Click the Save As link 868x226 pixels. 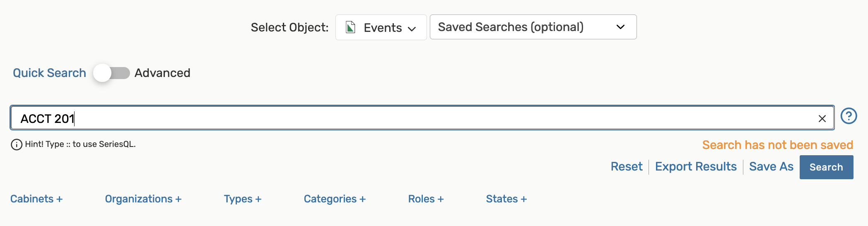pyautogui.click(x=771, y=166)
